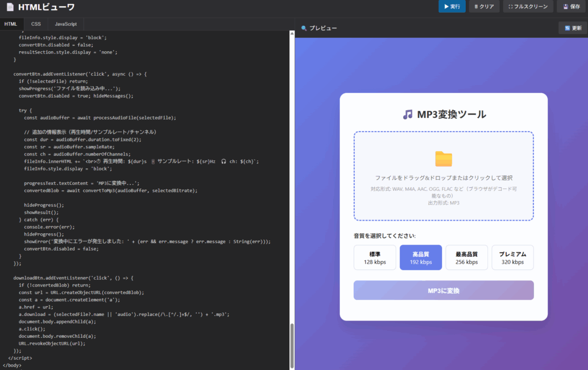Click the music note icon beside MP3変換ツール
The height and width of the screenshot is (370, 588).
tap(408, 114)
